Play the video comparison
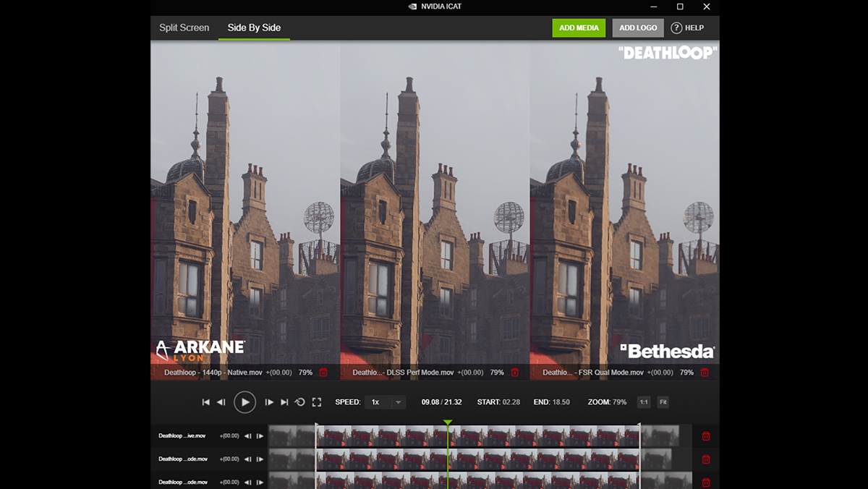The height and width of the screenshot is (489, 868). (x=245, y=401)
